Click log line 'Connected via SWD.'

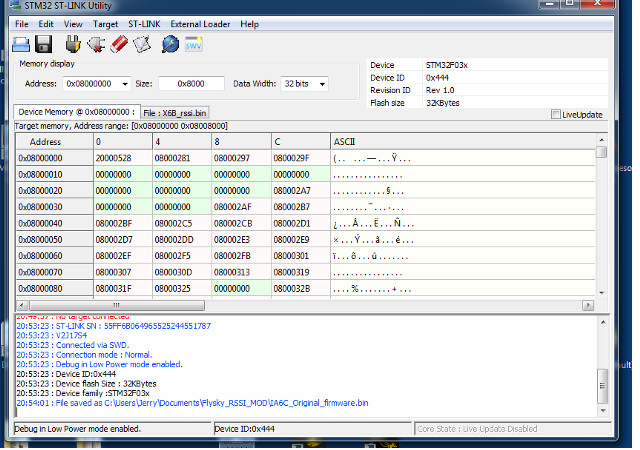click(x=73, y=345)
